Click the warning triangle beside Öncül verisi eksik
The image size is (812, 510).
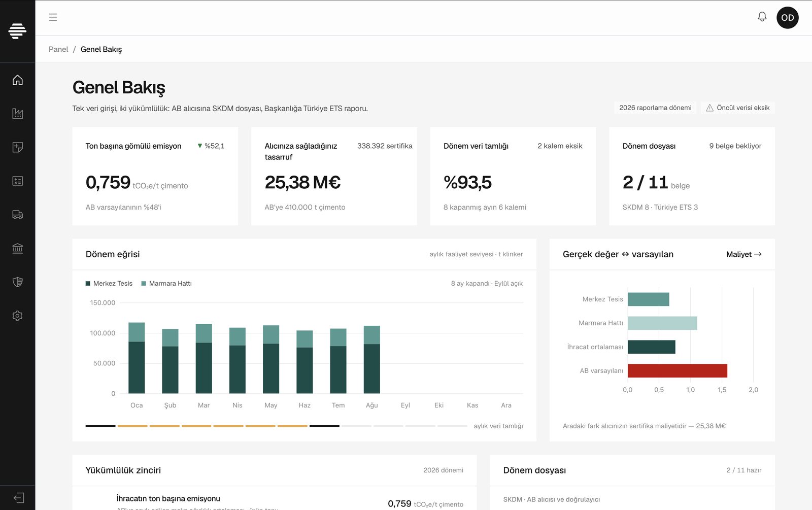coord(709,108)
